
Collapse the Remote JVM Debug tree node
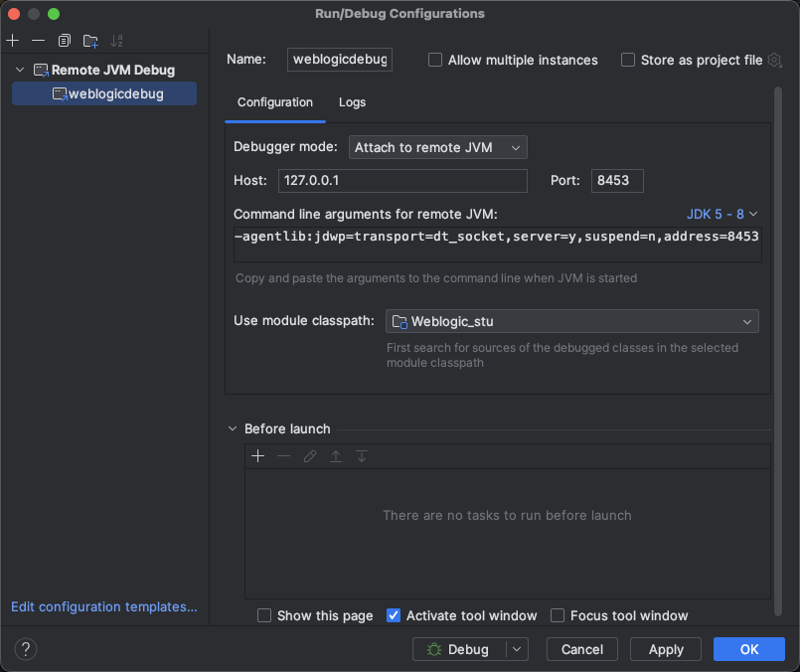(x=20, y=71)
